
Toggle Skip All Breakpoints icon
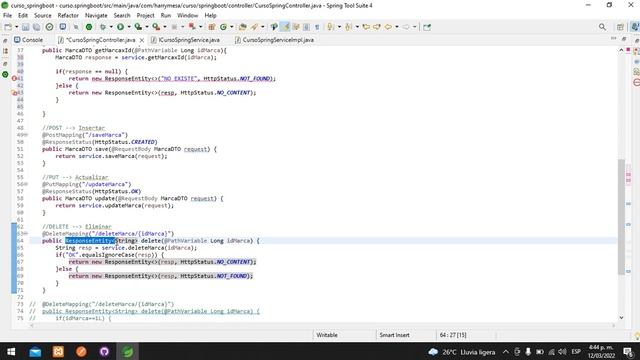pos(76,27)
